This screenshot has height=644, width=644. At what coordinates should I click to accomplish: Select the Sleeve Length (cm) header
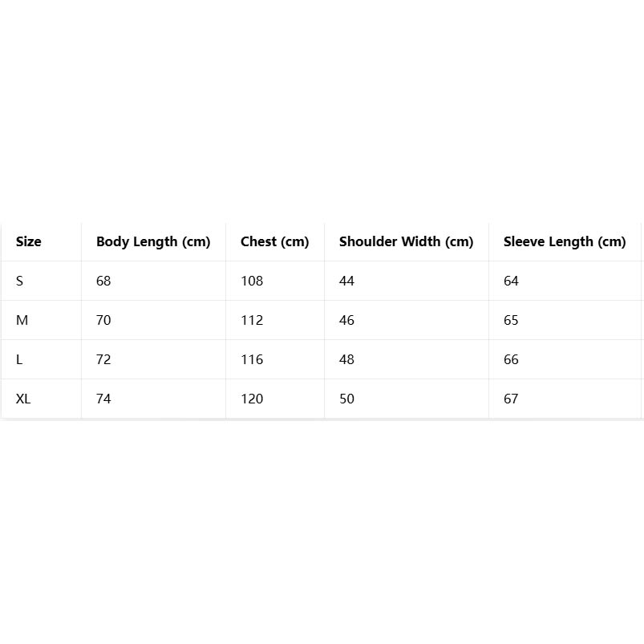click(564, 241)
